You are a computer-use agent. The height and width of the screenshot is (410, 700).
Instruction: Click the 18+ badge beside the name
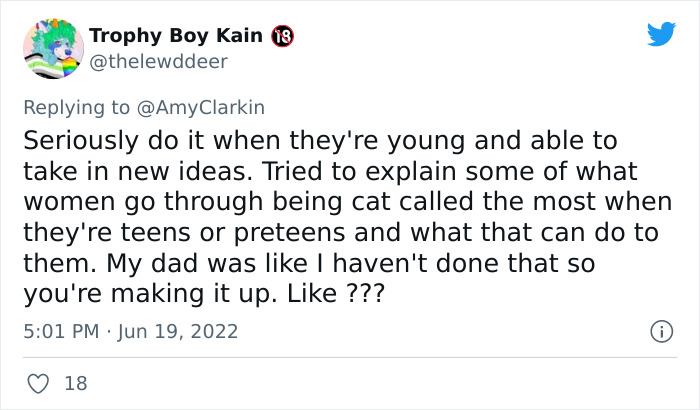[x=283, y=37]
